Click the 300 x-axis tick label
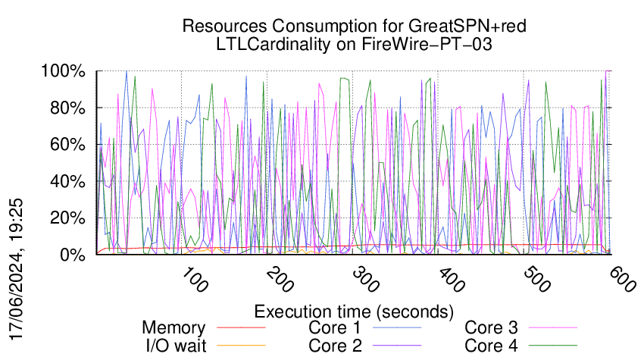644x360 pixels. click(365, 280)
